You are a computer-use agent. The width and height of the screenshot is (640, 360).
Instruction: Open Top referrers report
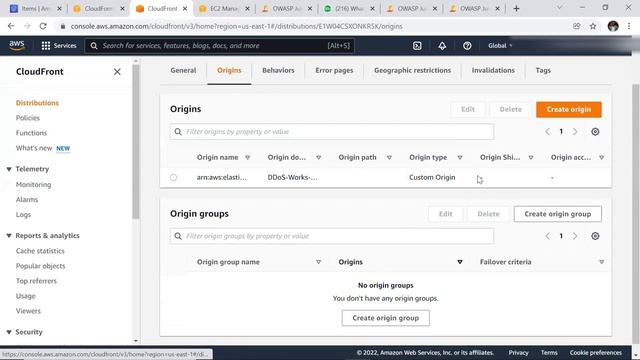tap(36, 281)
